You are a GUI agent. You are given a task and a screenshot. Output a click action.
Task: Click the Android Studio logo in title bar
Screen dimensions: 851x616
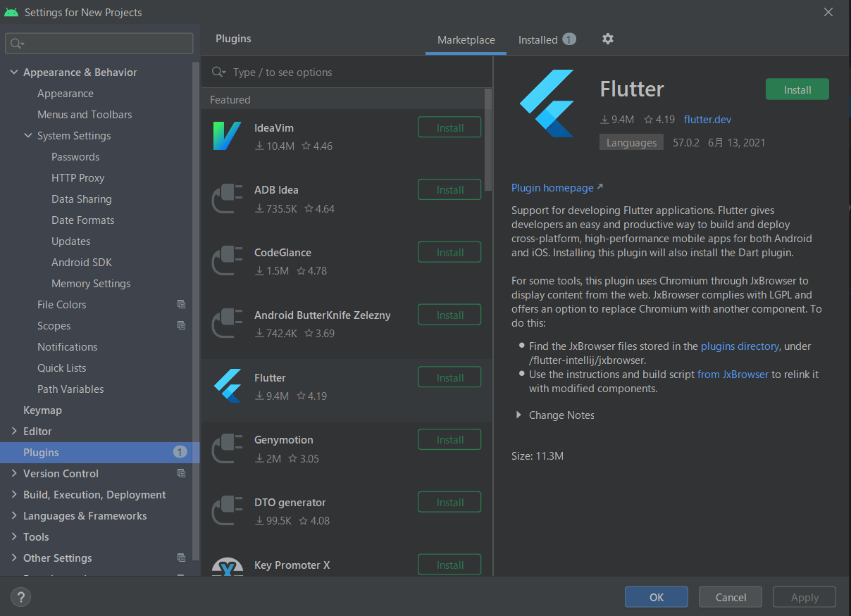tap(11, 12)
